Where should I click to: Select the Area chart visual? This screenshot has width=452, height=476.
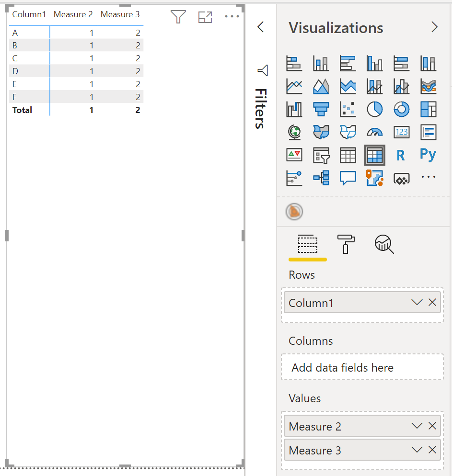pos(321,86)
